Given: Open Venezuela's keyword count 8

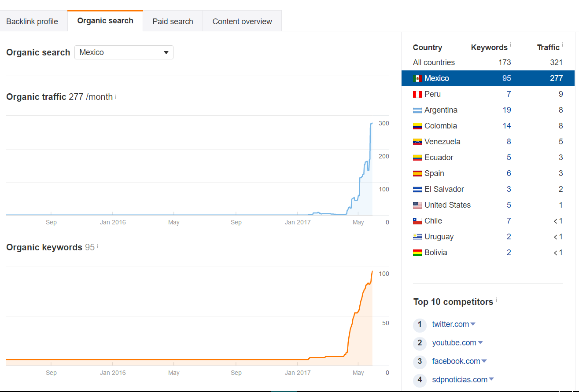Looking at the screenshot, I should [509, 142].
